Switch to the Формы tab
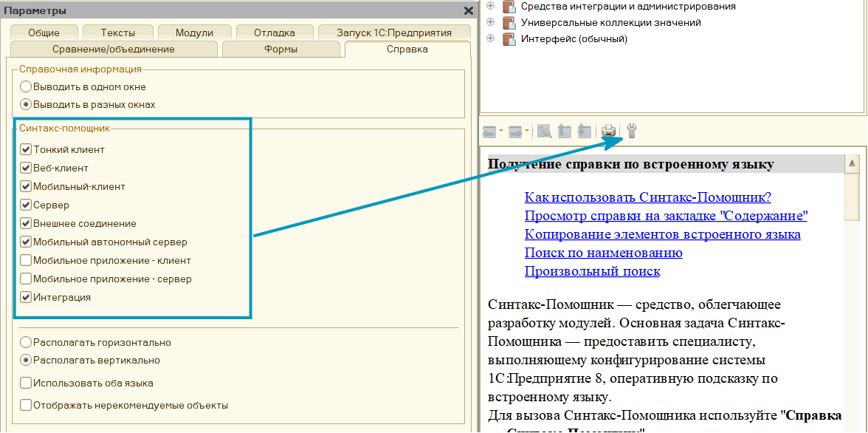 point(280,50)
